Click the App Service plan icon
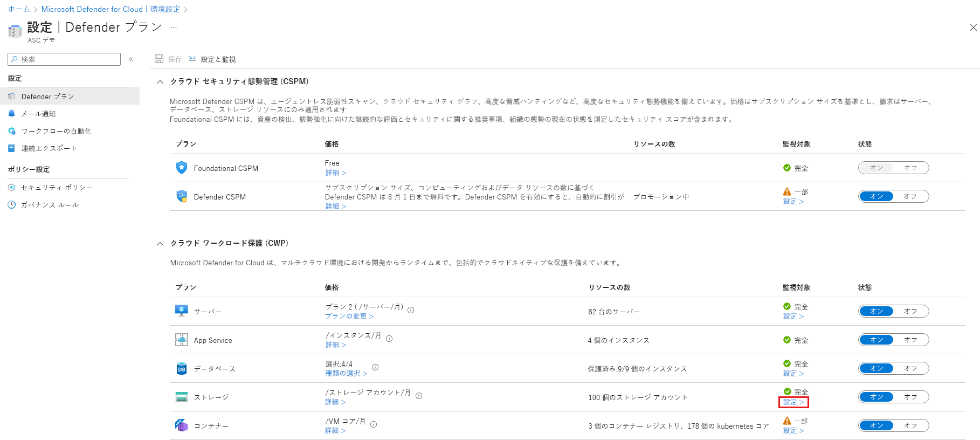The height and width of the screenshot is (440, 980). pyautogui.click(x=182, y=340)
